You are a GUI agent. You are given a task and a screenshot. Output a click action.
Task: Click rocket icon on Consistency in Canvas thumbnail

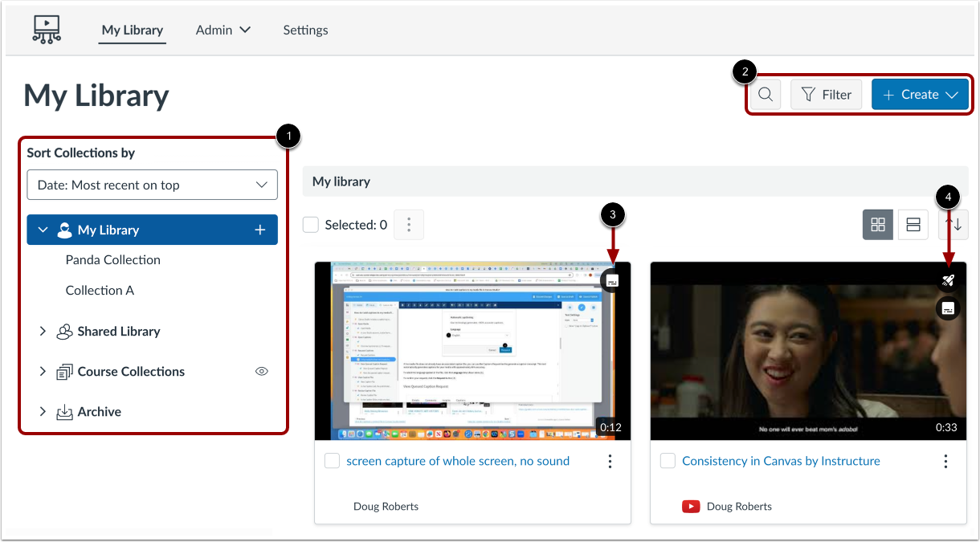(948, 280)
